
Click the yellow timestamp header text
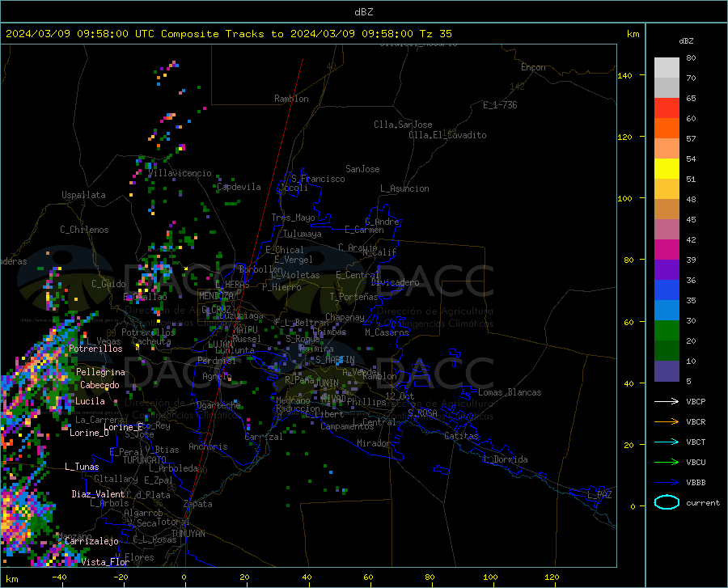click(228, 34)
